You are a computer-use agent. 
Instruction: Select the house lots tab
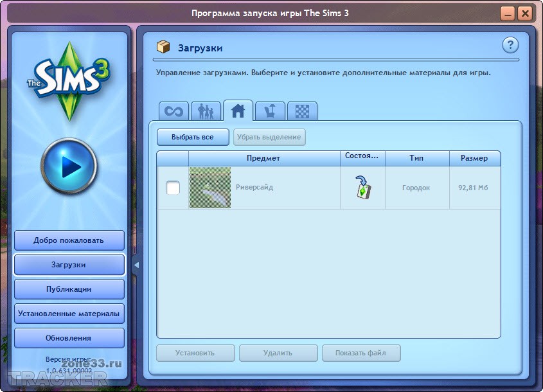tap(238, 111)
